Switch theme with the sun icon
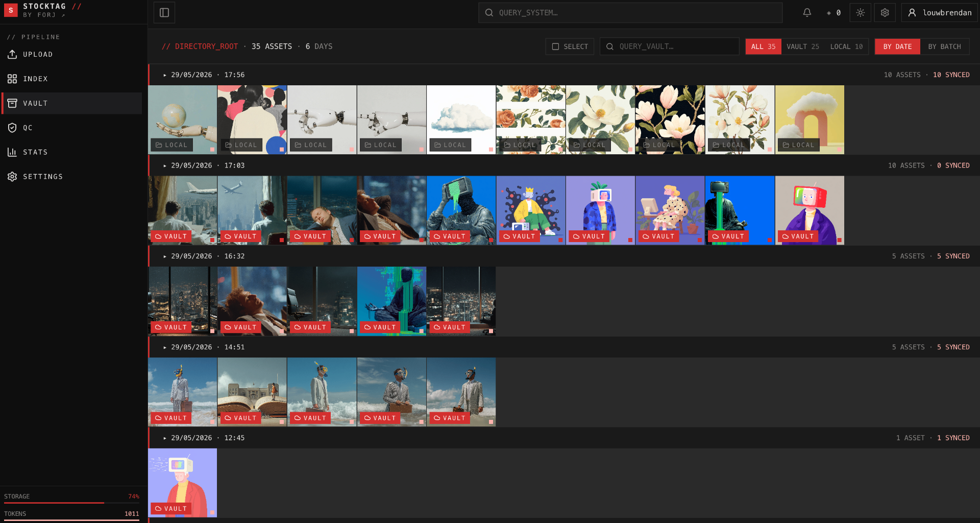This screenshot has height=523, width=980. click(x=860, y=13)
